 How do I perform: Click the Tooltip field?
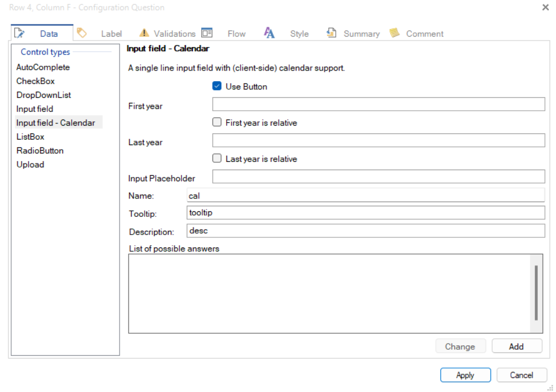pyautogui.click(x=366, y=212)
